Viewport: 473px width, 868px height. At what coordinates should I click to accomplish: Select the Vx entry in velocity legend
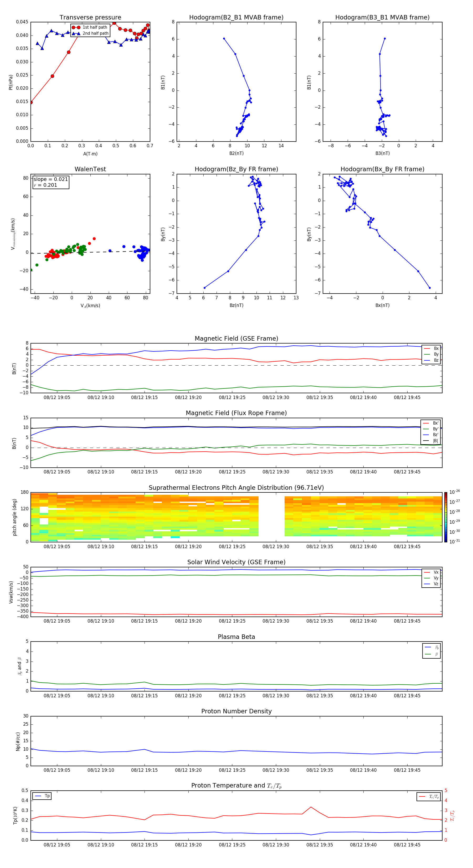(431, 572)
